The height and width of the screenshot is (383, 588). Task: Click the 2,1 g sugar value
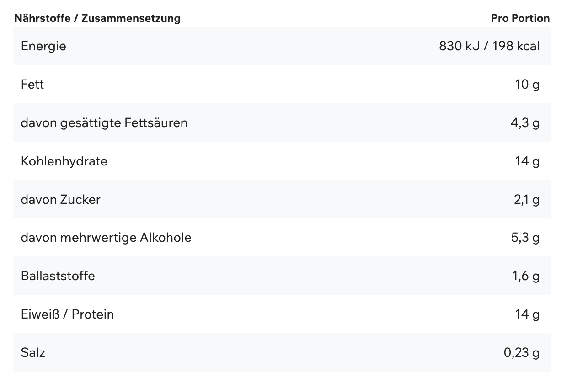pos(526,200)
